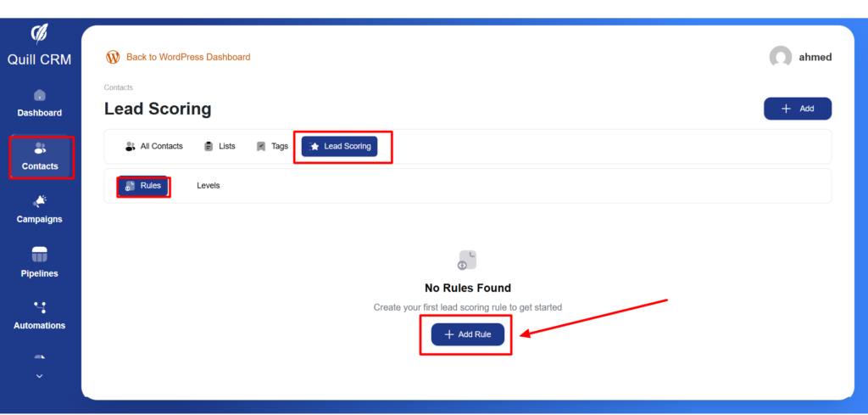Go to the Pipelines sidebar icon
This screenshot has height=415, width=868.
point(40,255)
